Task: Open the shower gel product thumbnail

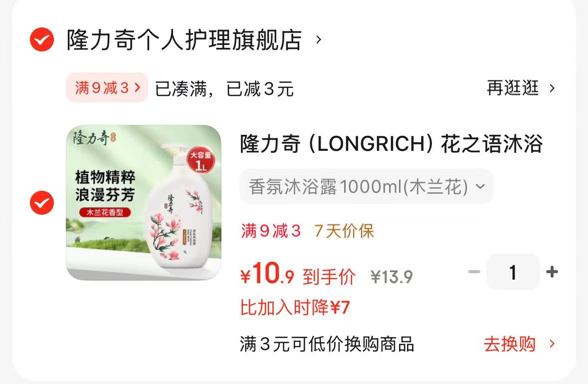Action: tap(144, 202)
